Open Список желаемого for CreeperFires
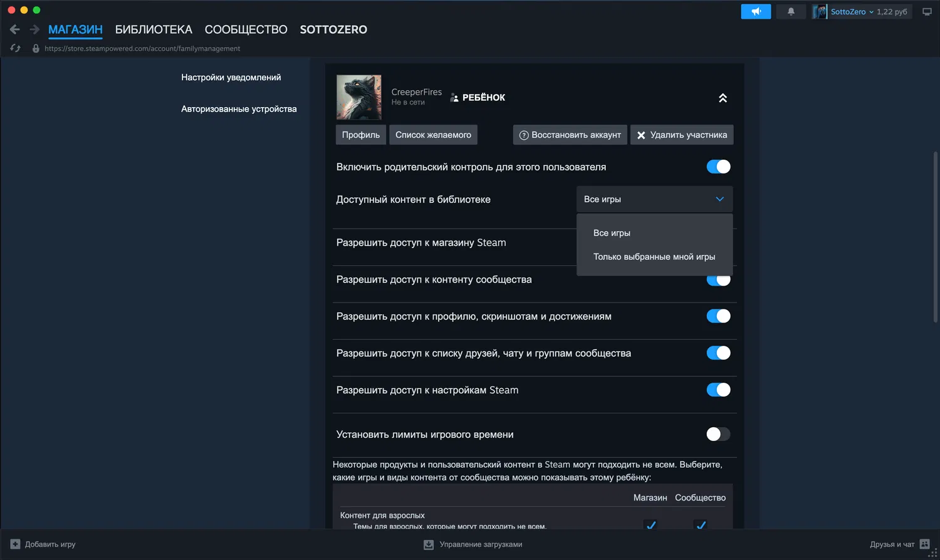The height and width of the screenshot is (560, 940). pyautogui.click(x=433, y=135)
